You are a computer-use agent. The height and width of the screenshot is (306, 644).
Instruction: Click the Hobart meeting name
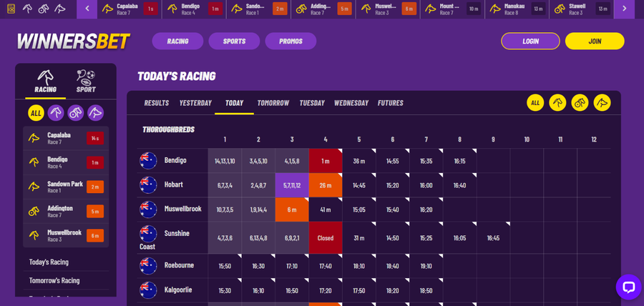[174, 184]
